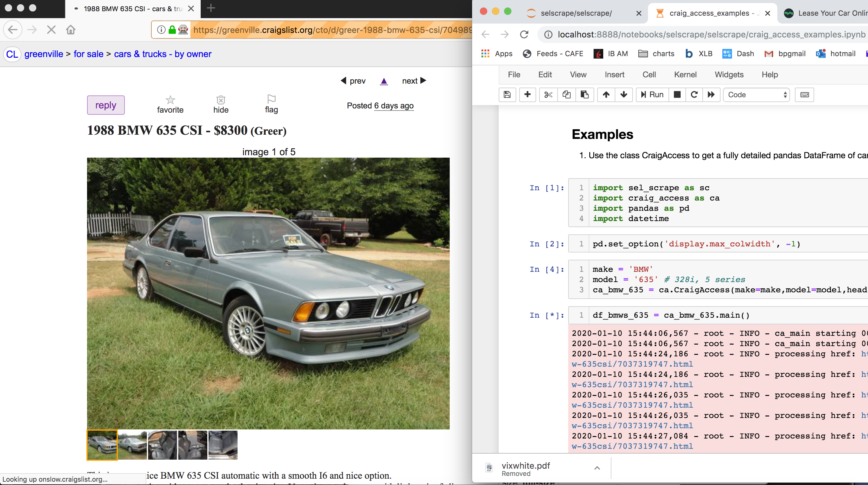The width and height of the screenshot is (868, 485).
Task: Select the third interior photo thumbnail
Action: pyautogui.click(x=223, y=445)
